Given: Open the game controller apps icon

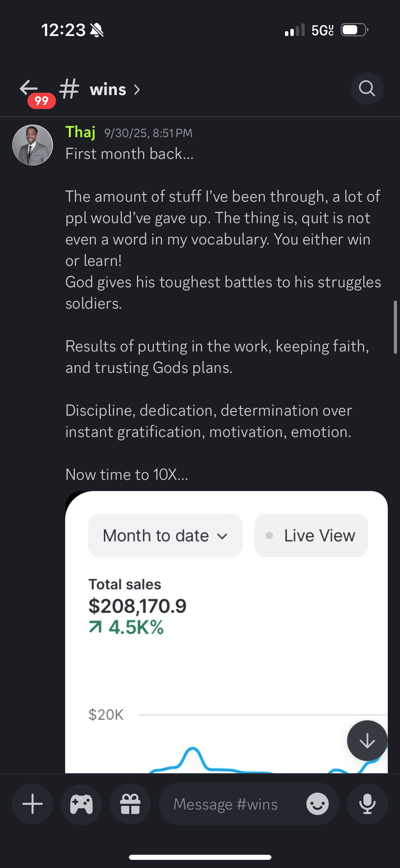Looking at the screenshot, I should coord(81,804).
